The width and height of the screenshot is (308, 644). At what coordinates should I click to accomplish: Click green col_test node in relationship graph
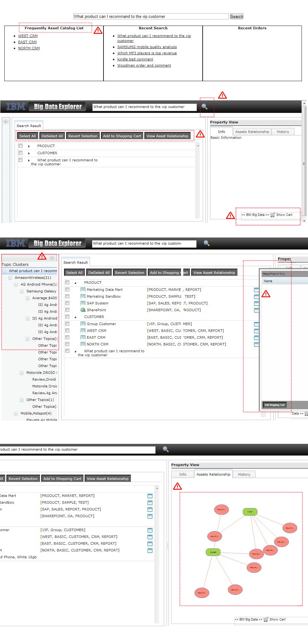(x=213, y=552)
